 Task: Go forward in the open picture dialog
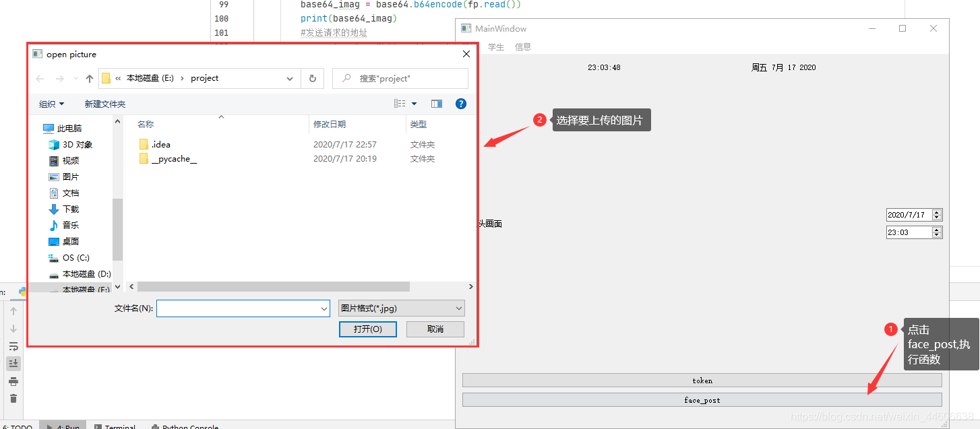59,79
